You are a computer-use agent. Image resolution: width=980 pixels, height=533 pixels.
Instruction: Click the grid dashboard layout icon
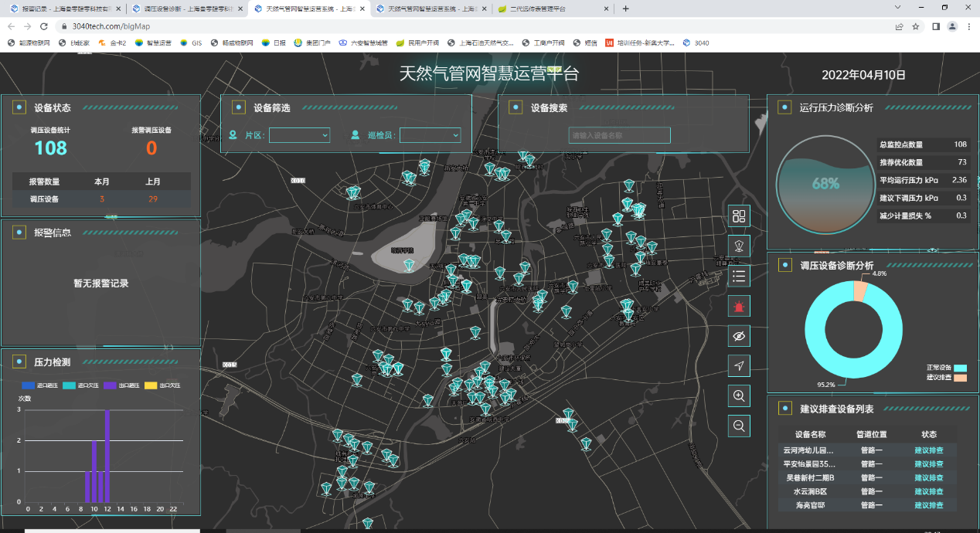tap(739, 216)
